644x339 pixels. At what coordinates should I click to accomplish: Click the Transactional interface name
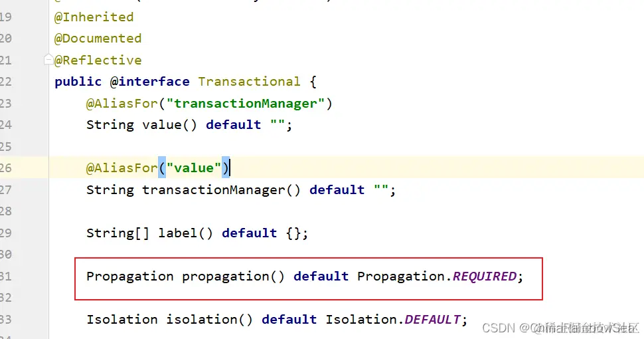pos(250,82)
